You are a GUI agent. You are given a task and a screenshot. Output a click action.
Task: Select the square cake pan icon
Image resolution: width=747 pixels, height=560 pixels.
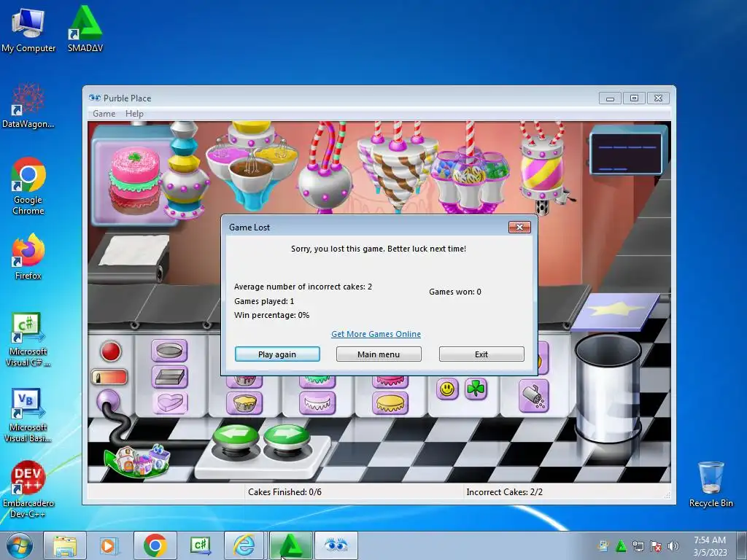[169, 377]
